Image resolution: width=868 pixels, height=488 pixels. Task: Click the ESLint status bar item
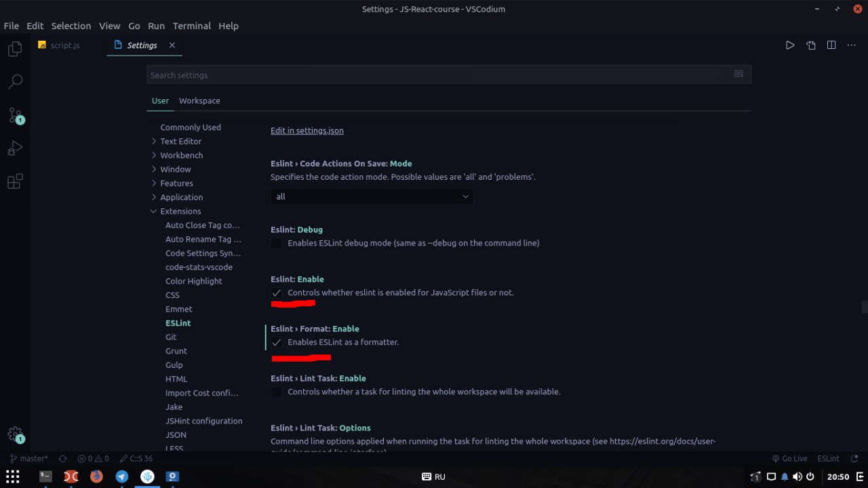tap(828, 459)
